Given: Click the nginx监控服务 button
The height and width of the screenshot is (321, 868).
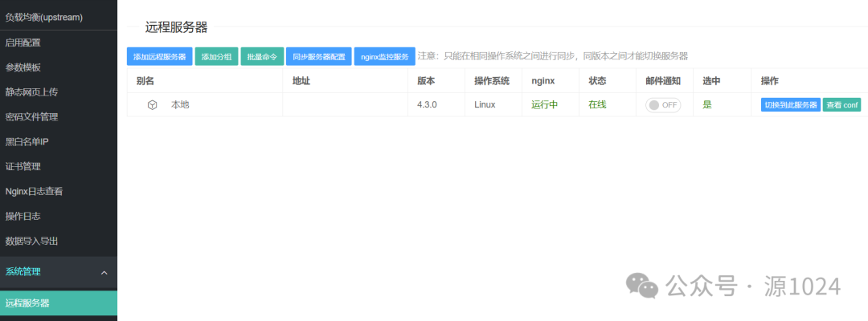Looking at the screenshot, I should coord(385,56).
